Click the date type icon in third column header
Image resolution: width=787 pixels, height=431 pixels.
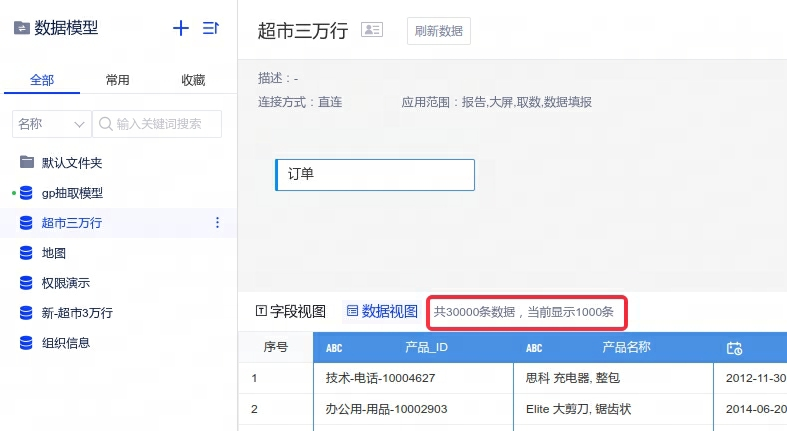[x=734, y=348]
